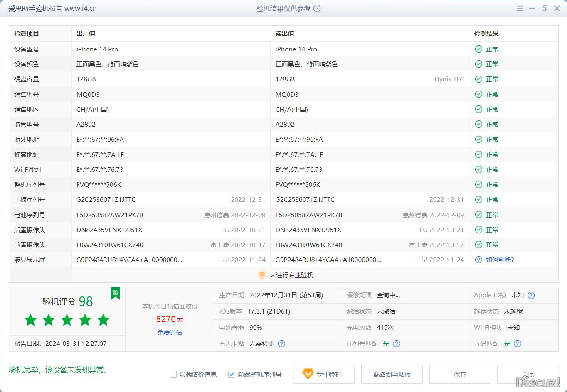Select factory battery serial F5D250582AW21PK7B

(110, 215)
